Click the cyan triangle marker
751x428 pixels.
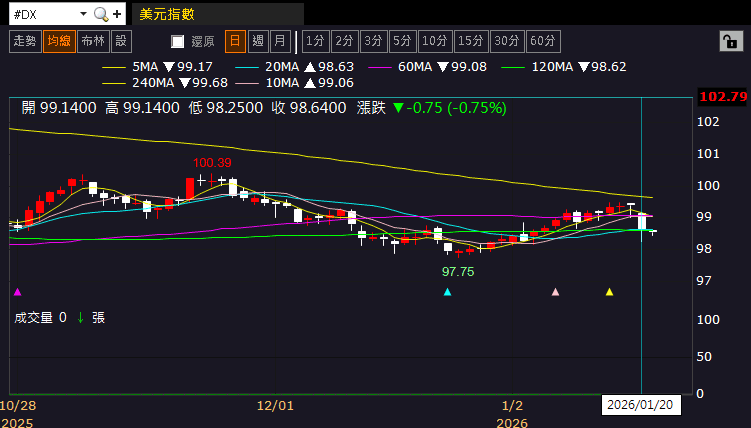[447, 292]
